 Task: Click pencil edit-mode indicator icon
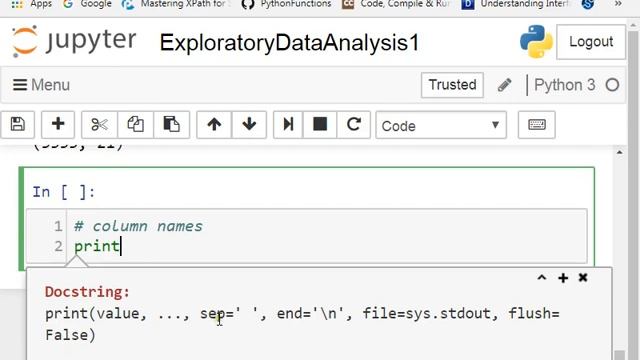coord(504,85)
